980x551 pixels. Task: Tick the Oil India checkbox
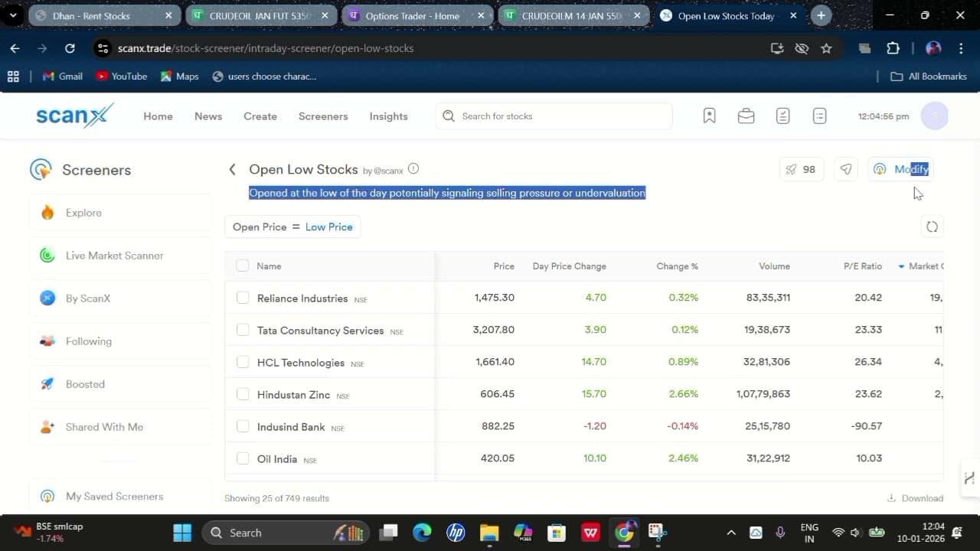point(243,458)
